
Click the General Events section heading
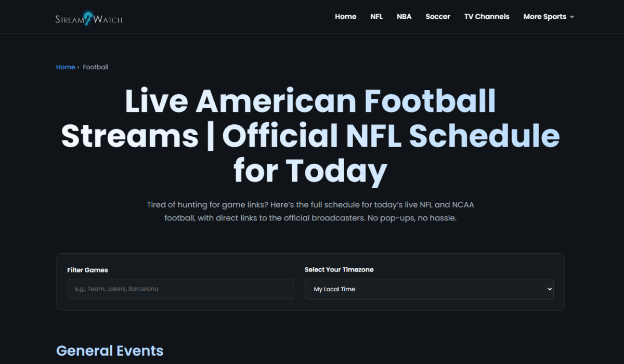click(110, 350)
